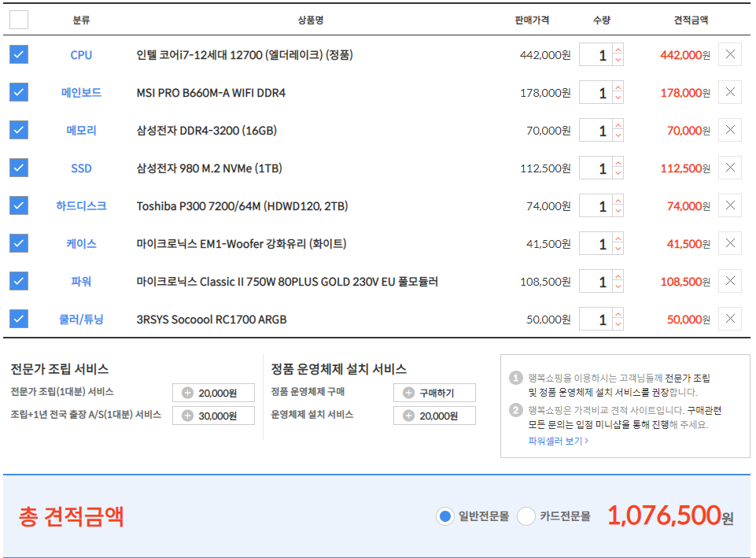The width and height of the screenshot is (756, 558).
Task: Select the 카드전문몰 radio button
Action: [526, 516]
